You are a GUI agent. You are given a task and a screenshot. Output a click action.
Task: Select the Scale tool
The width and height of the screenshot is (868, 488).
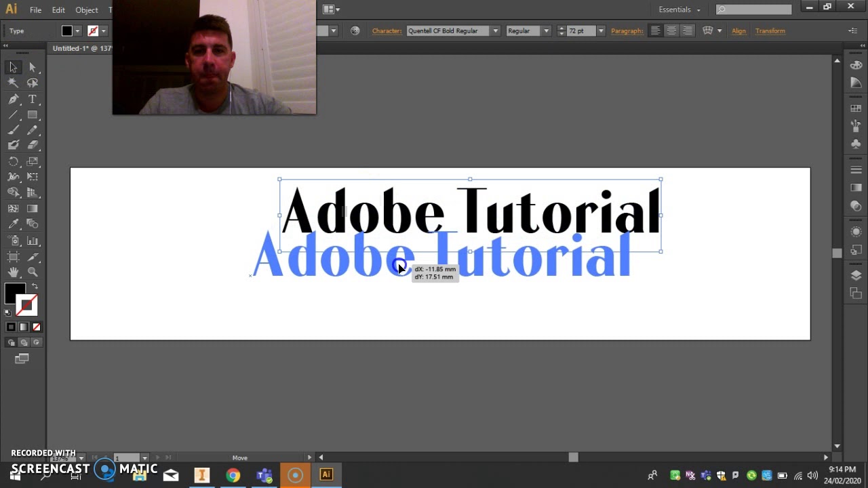pos(33,162)
